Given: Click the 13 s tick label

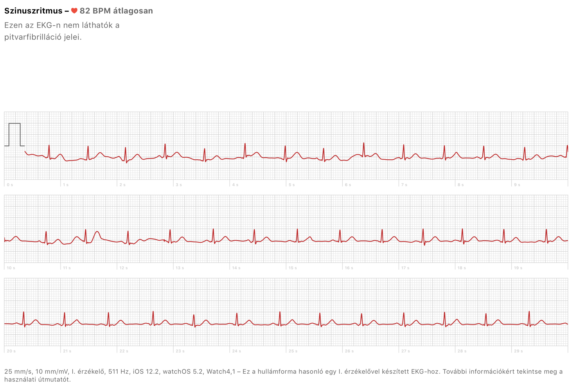Looking at the screenshot, I should [x=180, y=268].
